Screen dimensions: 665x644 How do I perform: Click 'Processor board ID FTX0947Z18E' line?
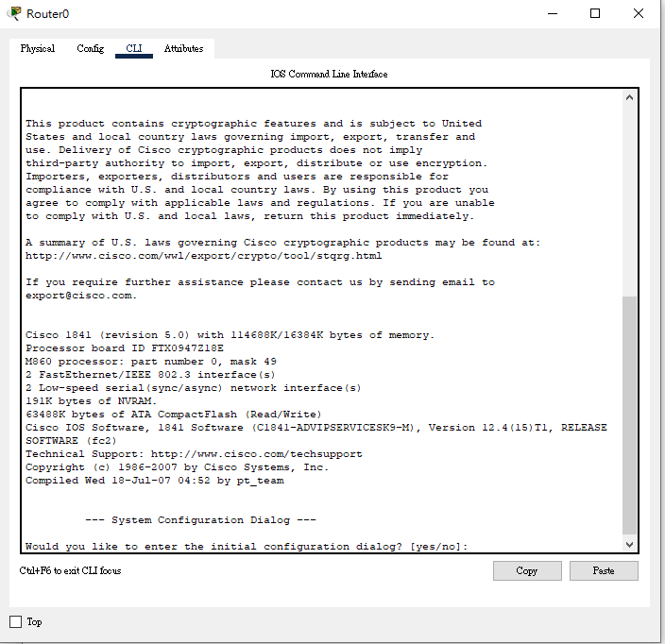(x=125, y=348)
